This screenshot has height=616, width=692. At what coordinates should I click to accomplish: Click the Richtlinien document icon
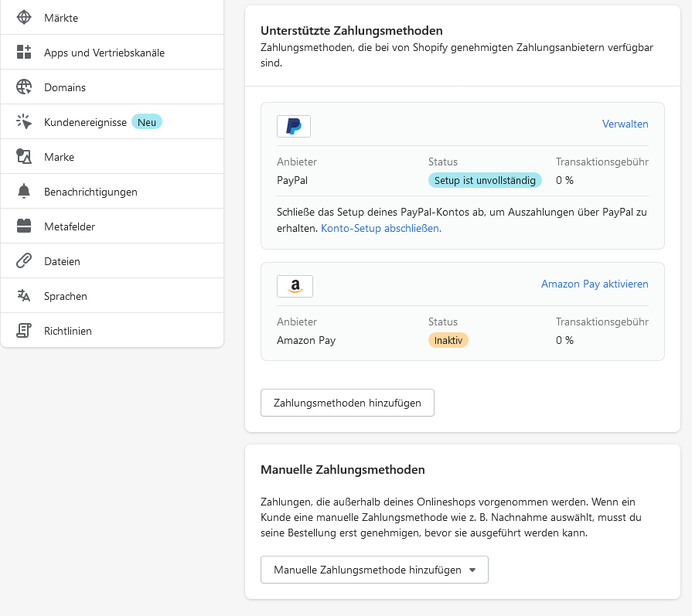tap(24, 331)
